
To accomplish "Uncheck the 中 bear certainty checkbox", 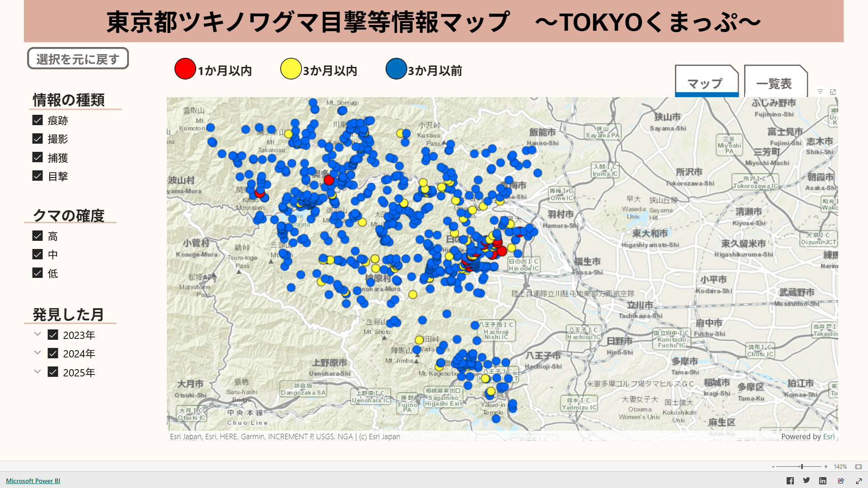I will tap(38, 254).
